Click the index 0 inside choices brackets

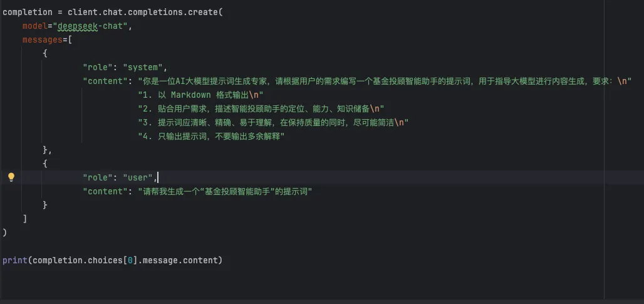(130, 260)
